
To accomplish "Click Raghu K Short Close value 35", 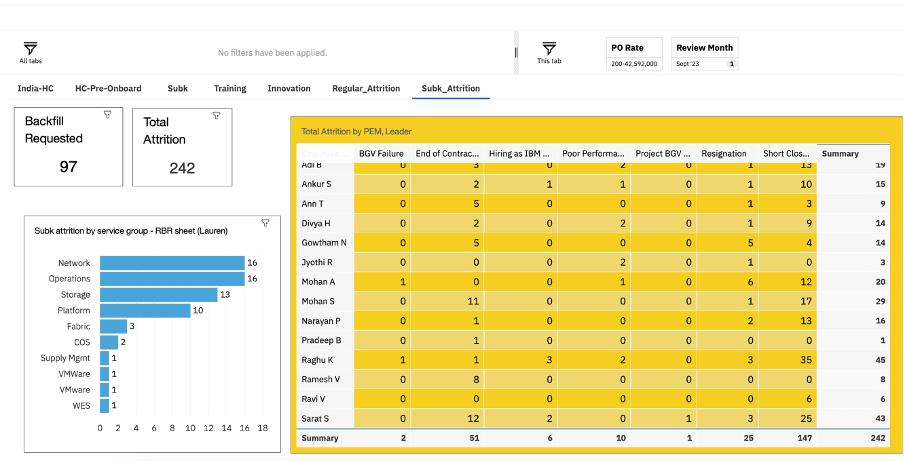I will point(807,360).
